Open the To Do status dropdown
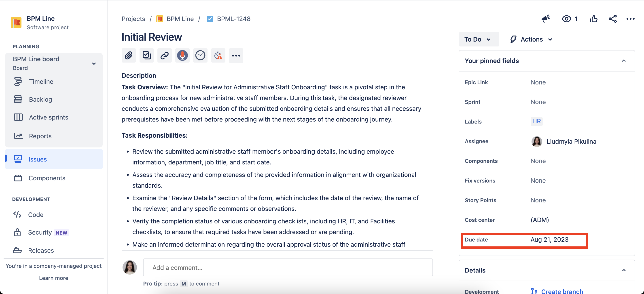The height and width of the screenshot is (294, 644). (479, 40)
